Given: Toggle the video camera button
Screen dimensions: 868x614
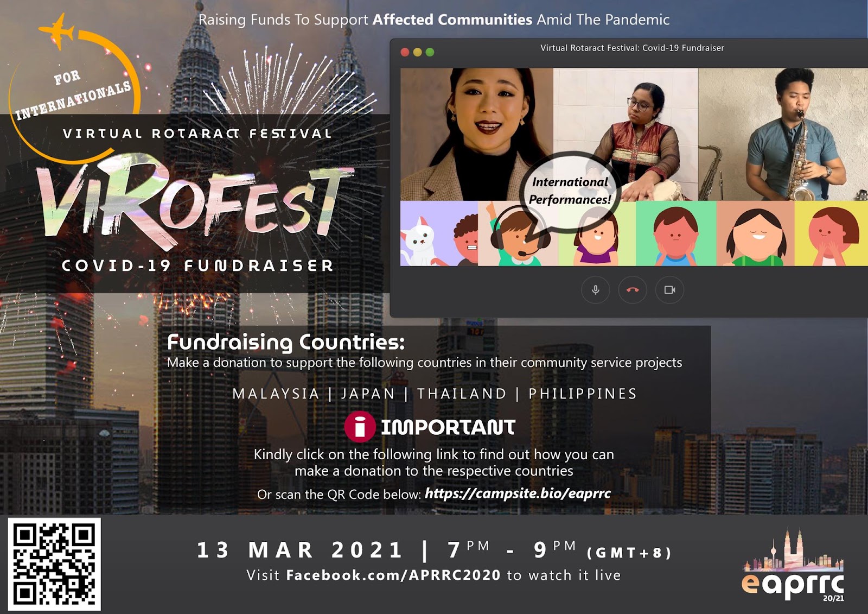Looking at the screenshot, I should tap(669, 290).
